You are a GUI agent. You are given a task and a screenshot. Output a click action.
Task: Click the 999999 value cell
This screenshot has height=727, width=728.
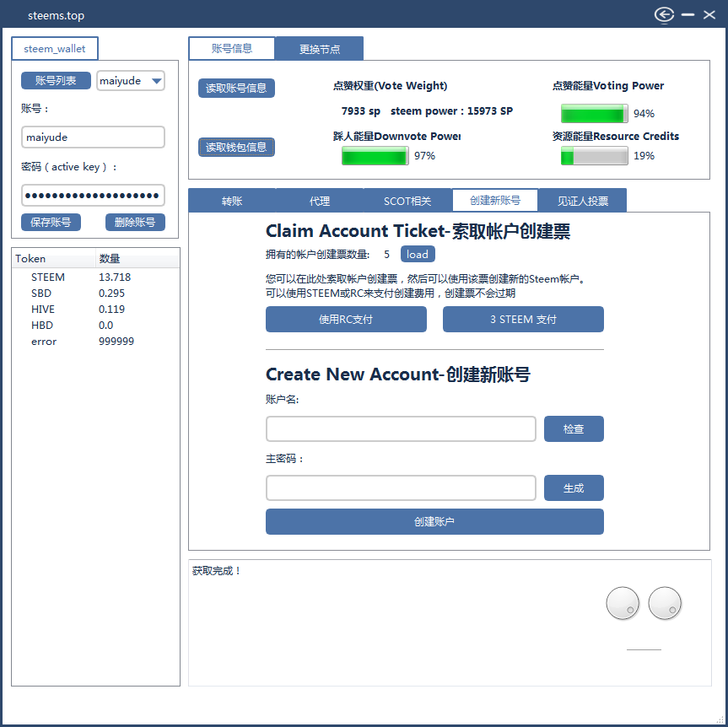click(116, 342)
